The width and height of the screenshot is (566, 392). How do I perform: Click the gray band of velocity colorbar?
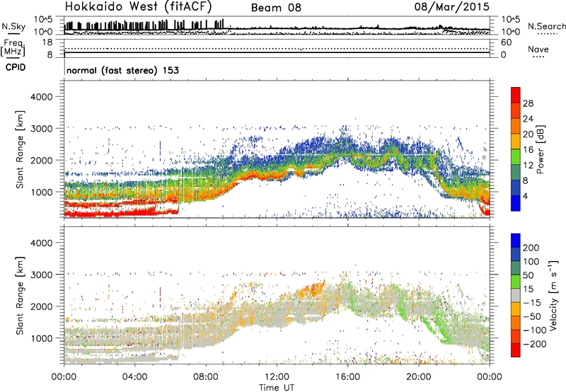click(x=516, y=295)
